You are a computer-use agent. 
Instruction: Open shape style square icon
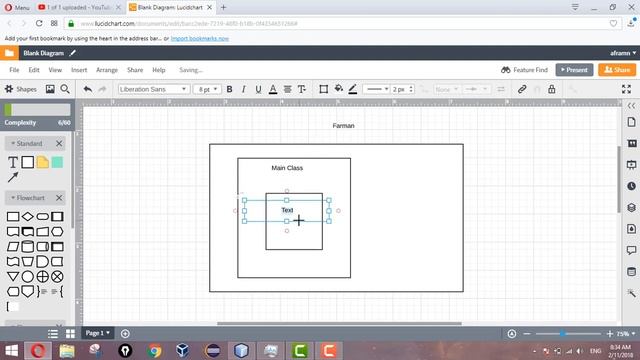pyautogui.click(x=323, y=89)
